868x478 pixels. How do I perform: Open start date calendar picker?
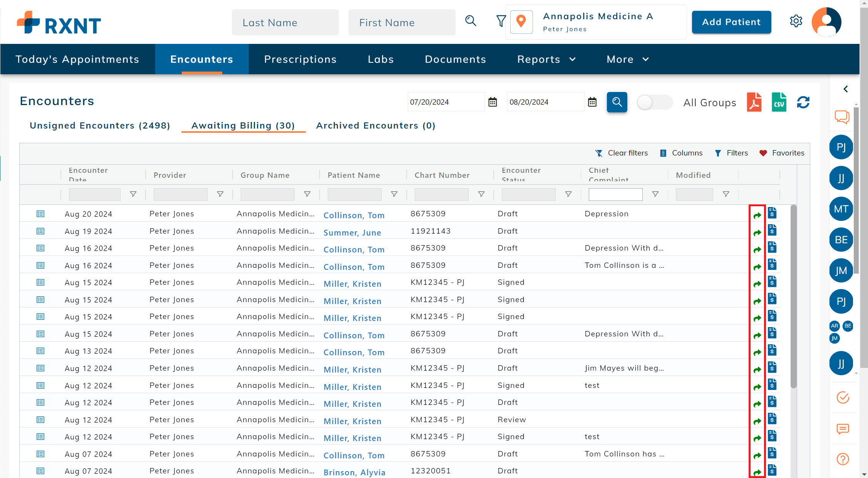(493, 102)
